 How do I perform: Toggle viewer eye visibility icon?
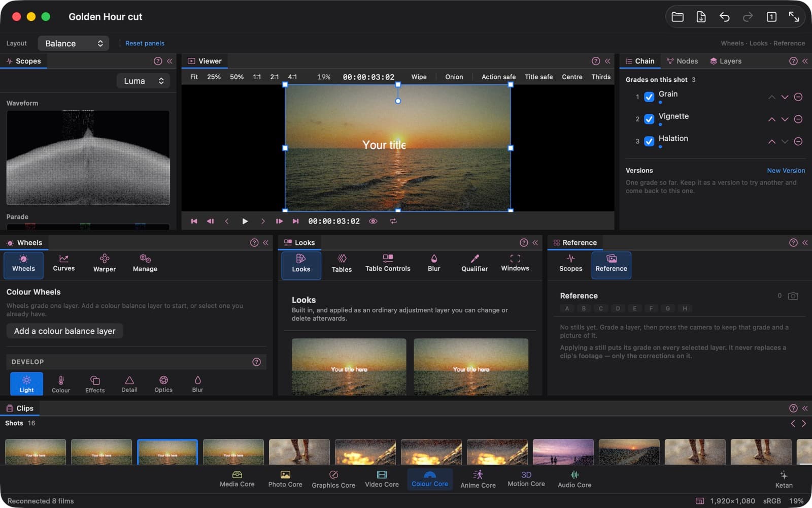coord(373,221)
